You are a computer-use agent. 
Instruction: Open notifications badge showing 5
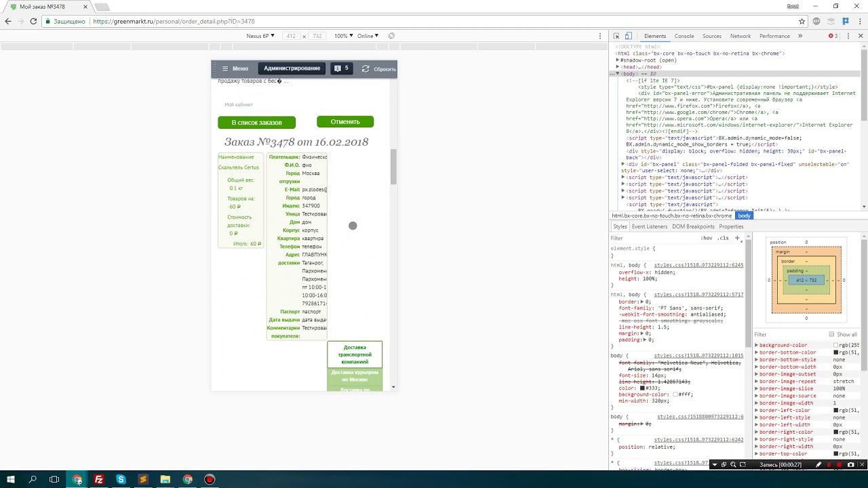coord(341,68)
